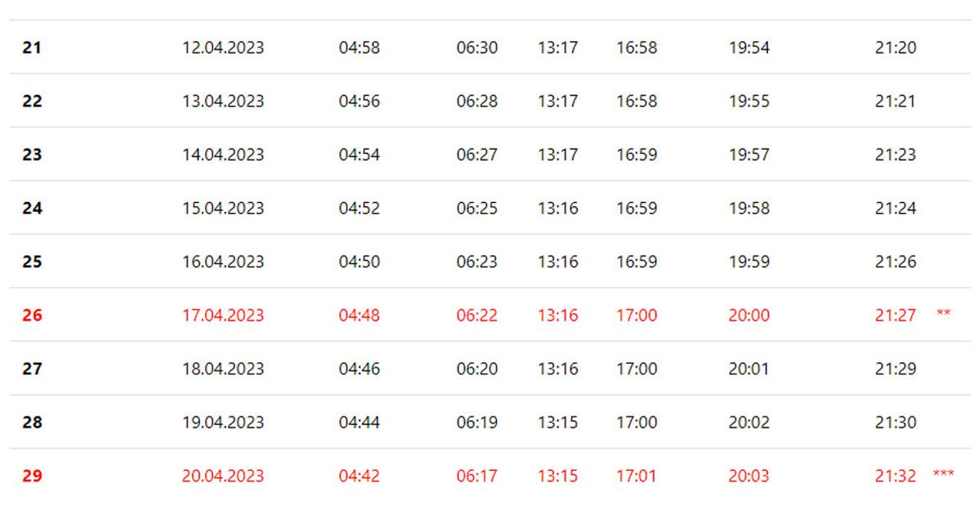Click the double asterisk marker after 21:27
Screen dimensions: 980x513
click(x=944, y=313)
